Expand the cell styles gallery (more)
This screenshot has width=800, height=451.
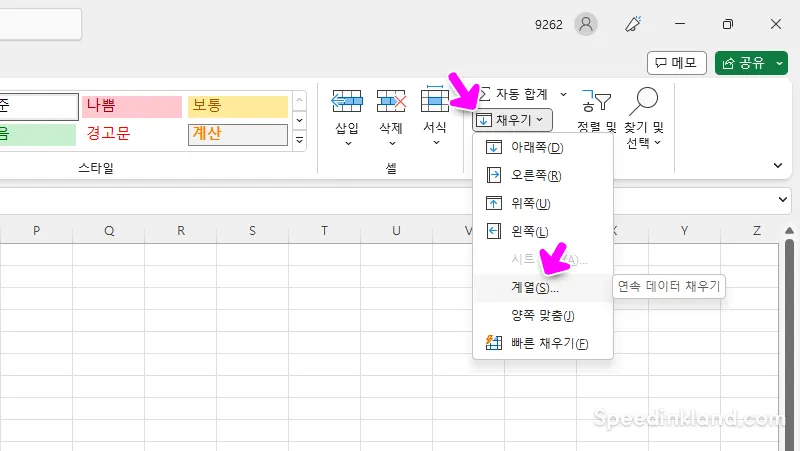(299, 140)
